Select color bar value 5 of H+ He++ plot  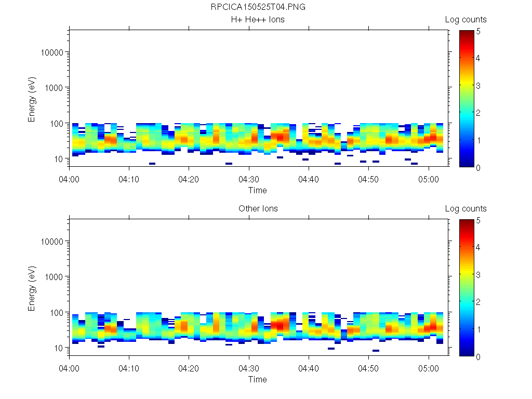pyautogui.click(x=478, y=31)
